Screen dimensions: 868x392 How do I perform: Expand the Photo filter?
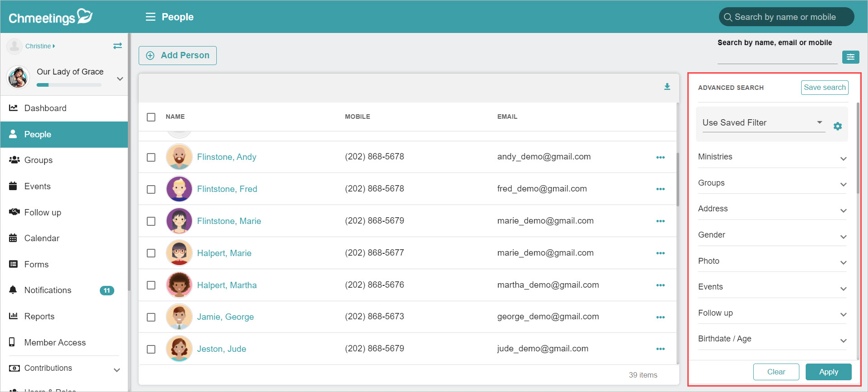point(772,261)
